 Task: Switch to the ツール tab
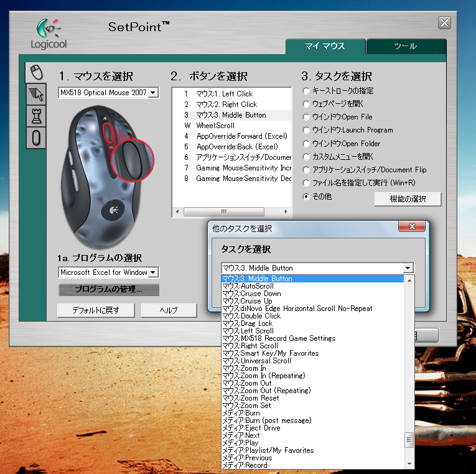(x=406, y=46)
